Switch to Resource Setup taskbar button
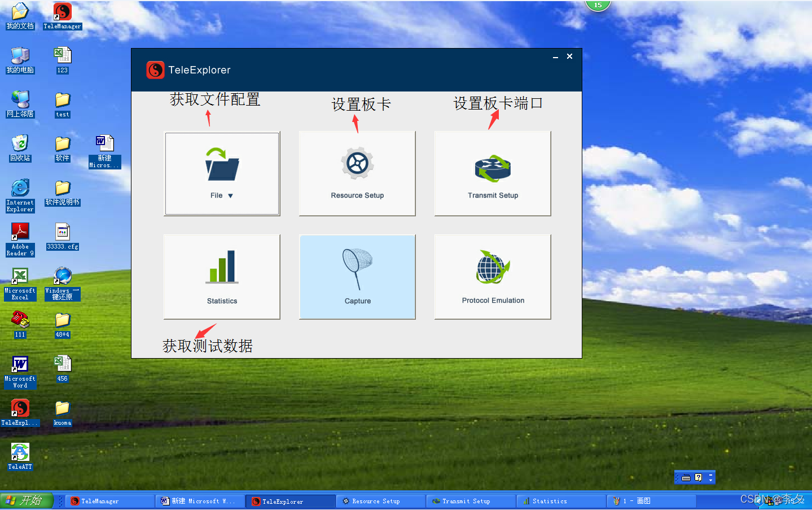 (381, 501)
